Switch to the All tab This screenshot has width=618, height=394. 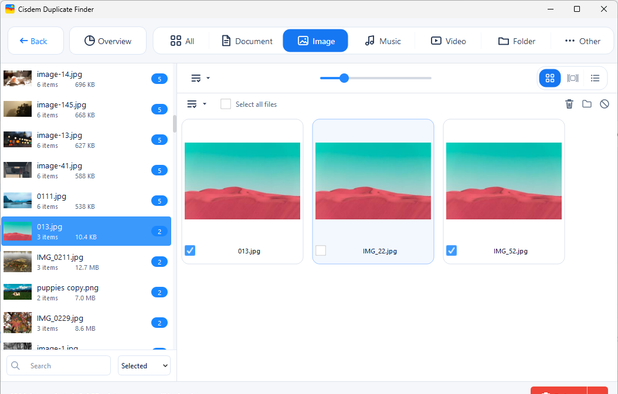[x=182, y=41]
